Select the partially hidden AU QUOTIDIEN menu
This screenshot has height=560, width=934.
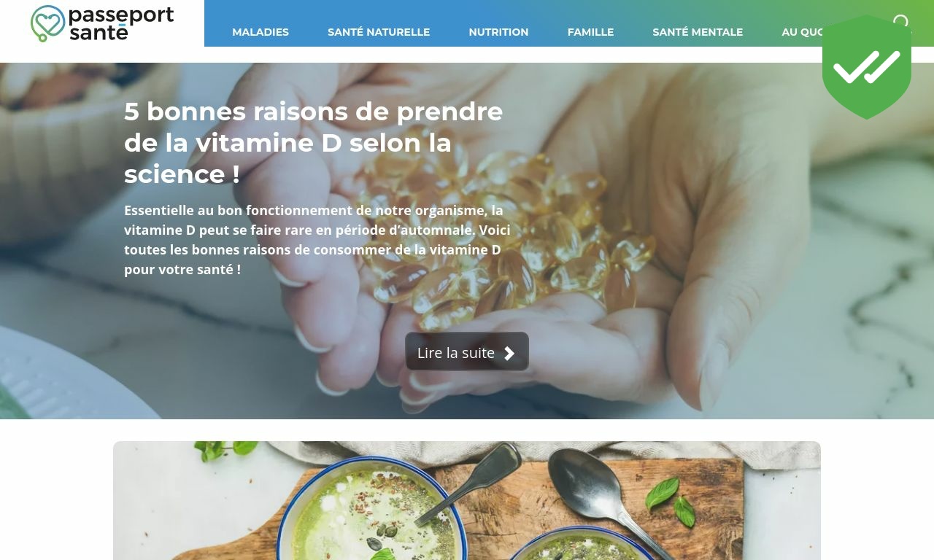click(801, 32)
